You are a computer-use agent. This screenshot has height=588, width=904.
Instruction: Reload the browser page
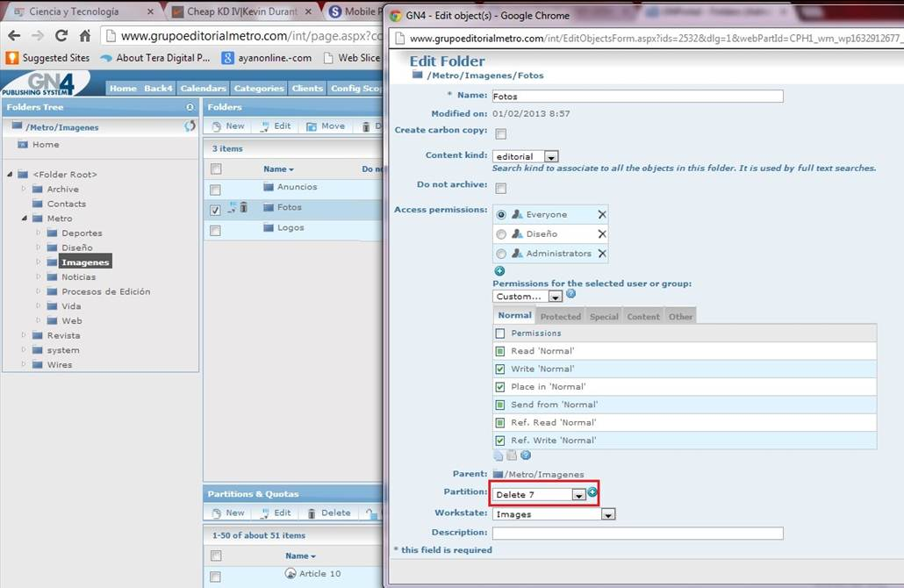[x=61, y=36]
